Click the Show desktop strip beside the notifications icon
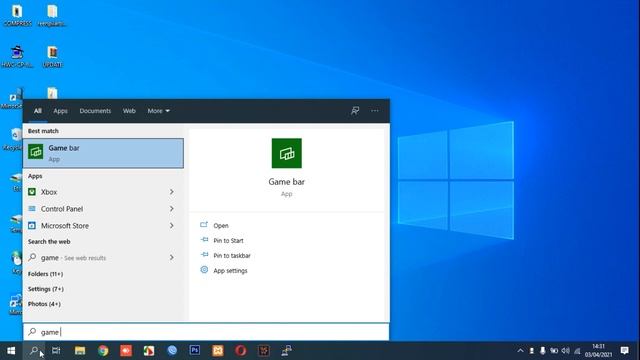 (638, 351)
